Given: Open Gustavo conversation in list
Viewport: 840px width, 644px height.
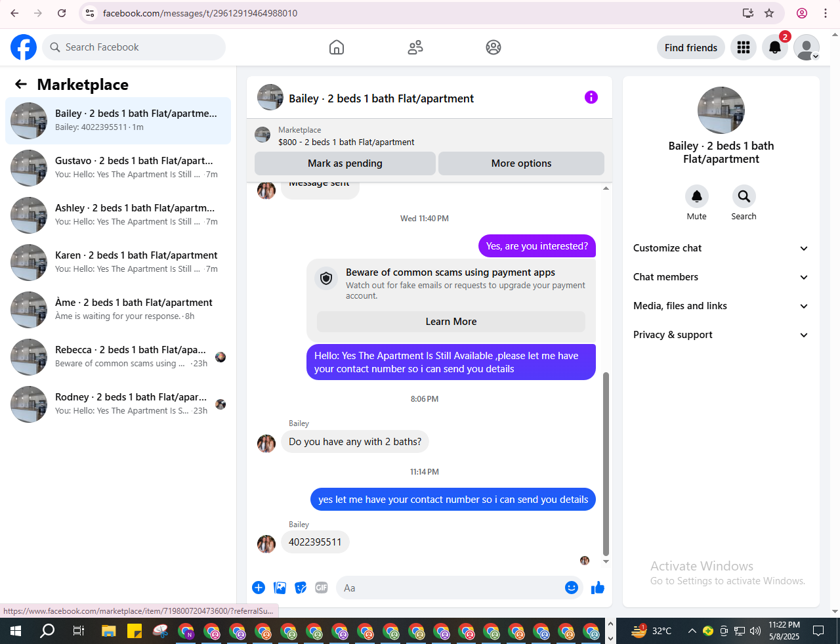Looking at the screenshot, I should (118, 168).
